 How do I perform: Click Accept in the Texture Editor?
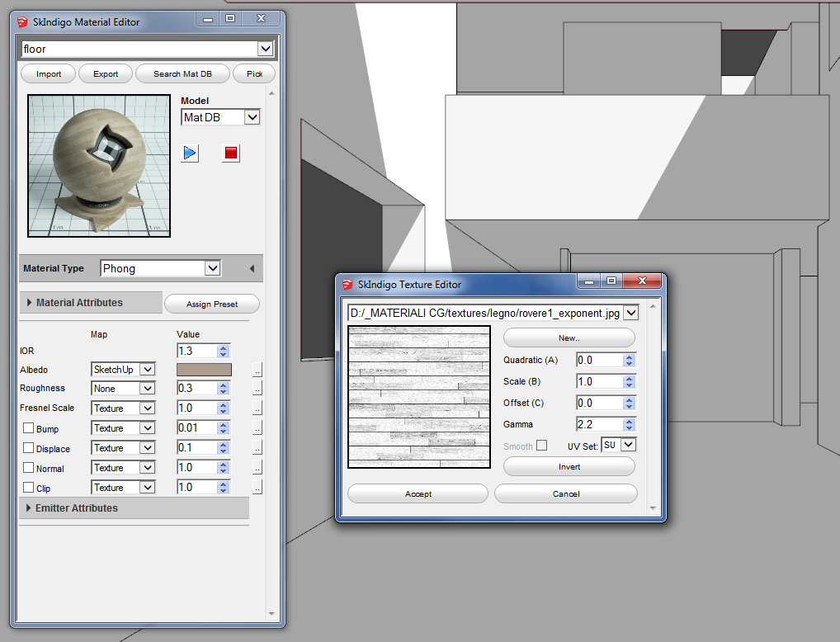coord(418,493)
